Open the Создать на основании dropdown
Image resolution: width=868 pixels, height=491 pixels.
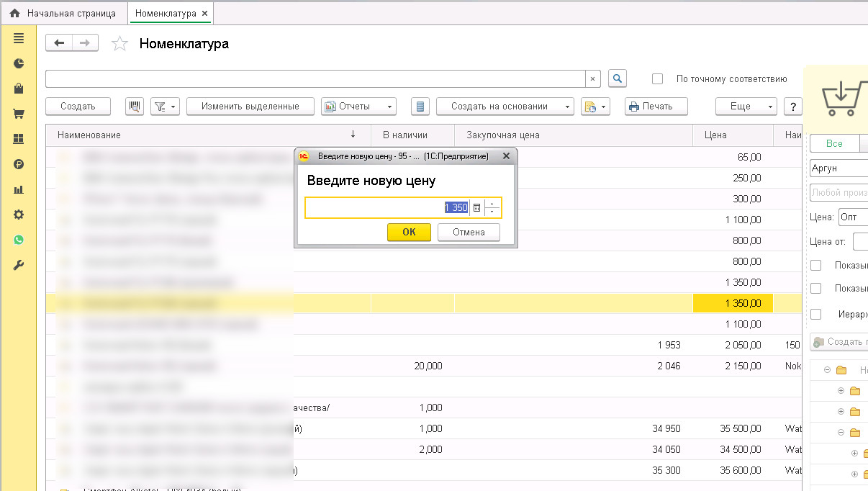[x=505, y=107]
